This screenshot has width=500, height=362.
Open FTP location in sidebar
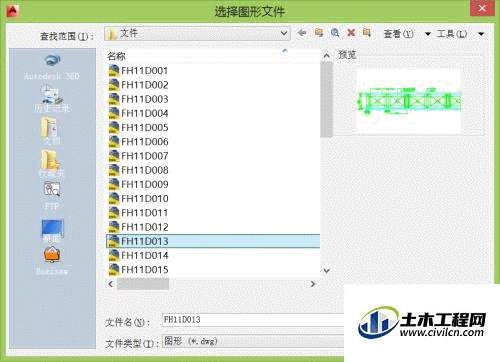(52, 195)
